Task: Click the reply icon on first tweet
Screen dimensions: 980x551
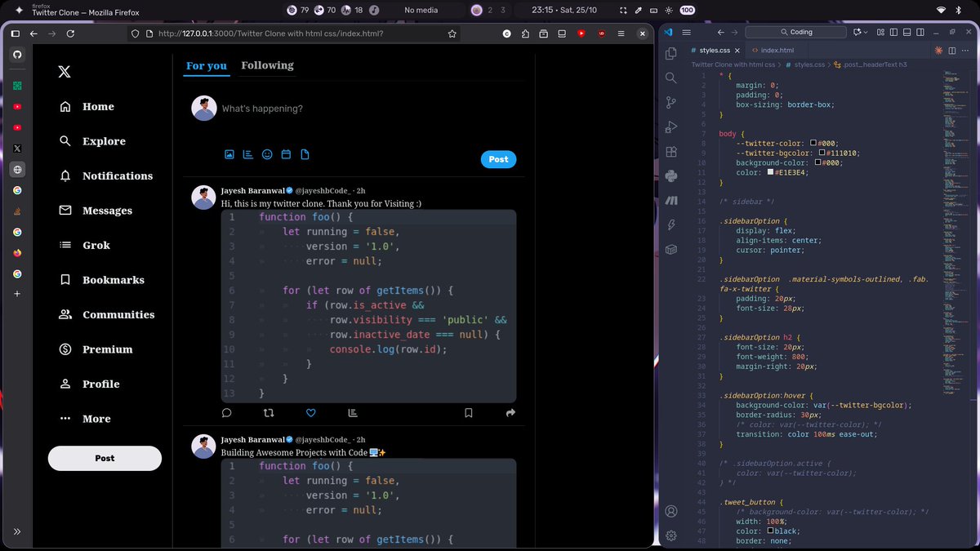Action: click(227, 413)
